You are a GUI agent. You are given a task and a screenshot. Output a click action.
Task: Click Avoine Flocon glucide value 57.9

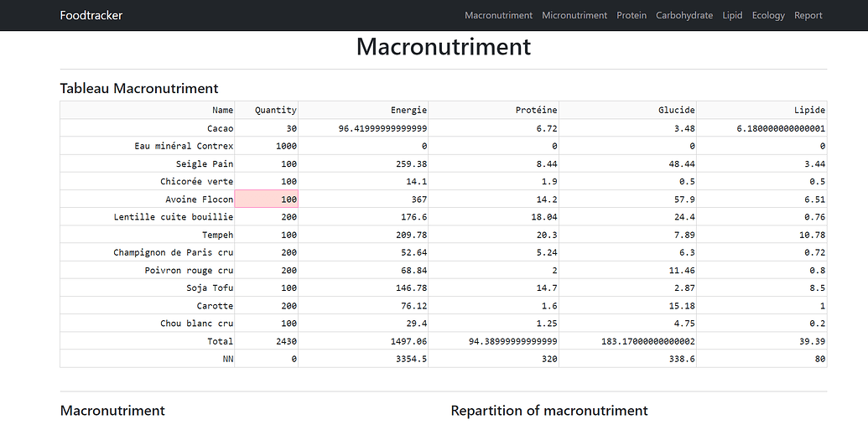(x=628, y=199)
